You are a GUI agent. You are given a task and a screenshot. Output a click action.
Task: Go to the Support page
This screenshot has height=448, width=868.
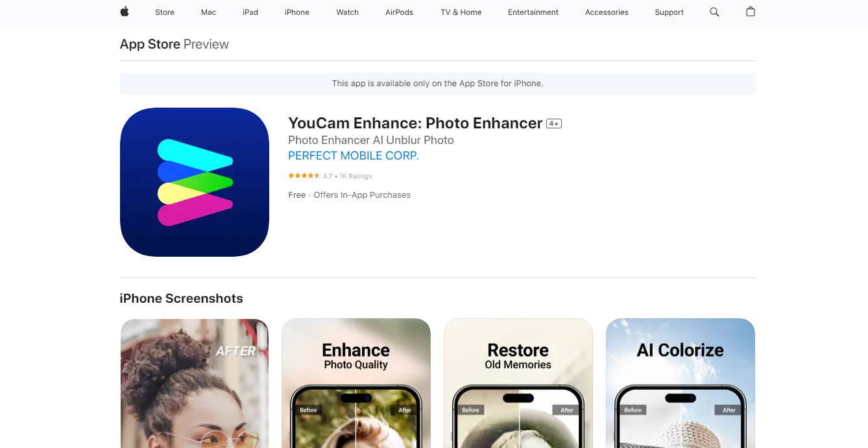pos(669,12)
